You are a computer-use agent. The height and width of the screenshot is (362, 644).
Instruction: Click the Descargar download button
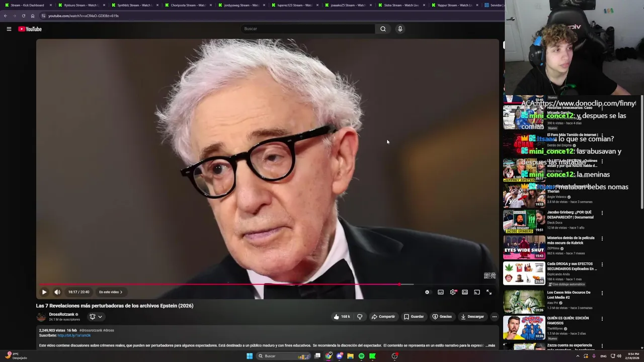point(472,317)
